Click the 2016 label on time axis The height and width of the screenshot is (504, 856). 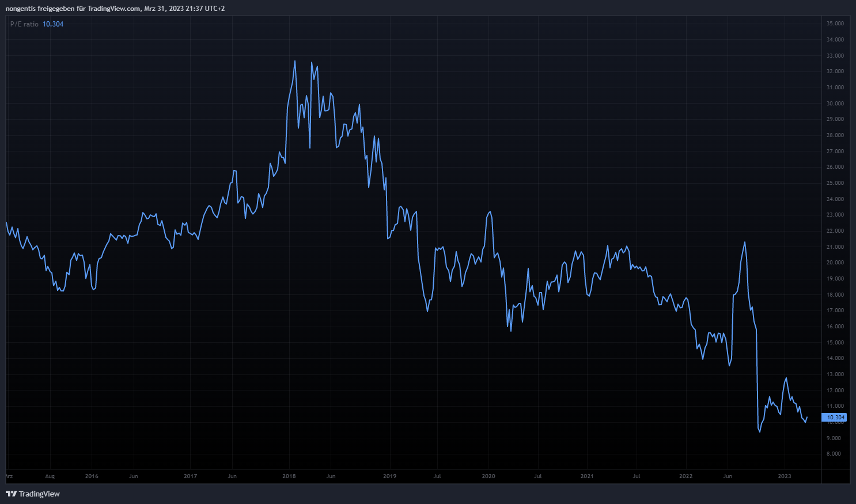tap(92, 476)
